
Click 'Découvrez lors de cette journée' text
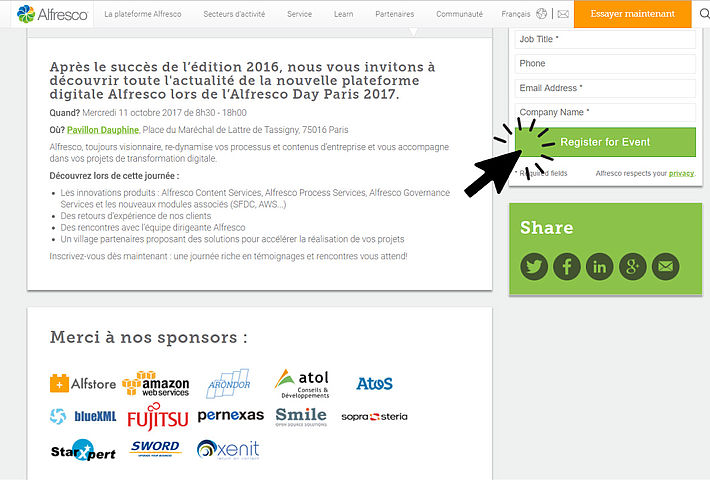[x=114, y=176]
